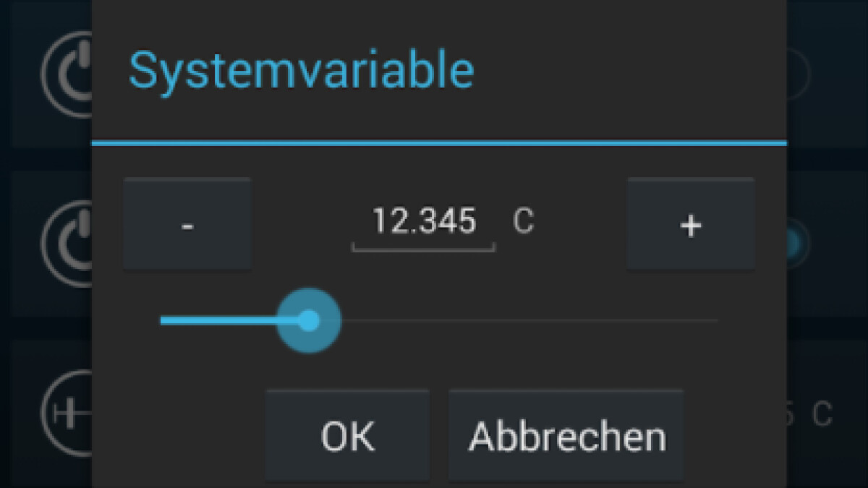Tap the minus button to decrease the value
This screenshot has width=868, height=488.
[x=187, y=224]
